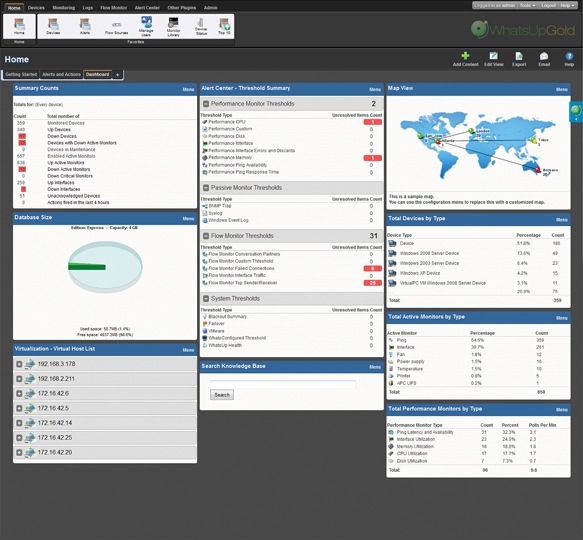Click the Knowledge Base Search button

tap(222, 395)
